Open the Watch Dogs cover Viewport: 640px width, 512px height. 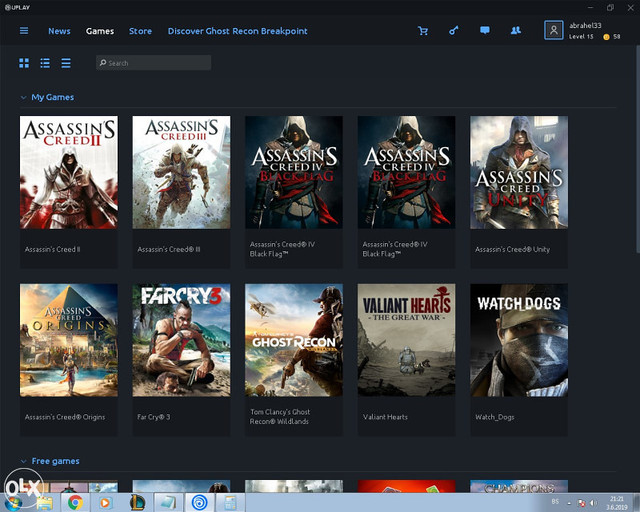coord(519,340)
